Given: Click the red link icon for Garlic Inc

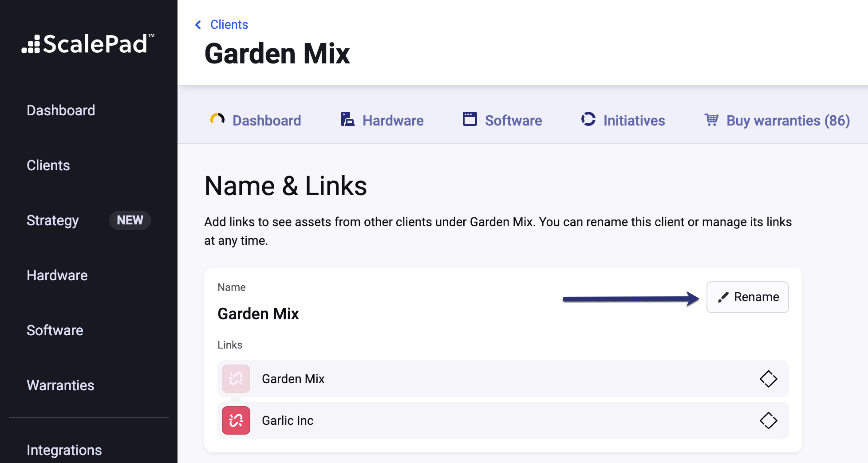Looking at the screenshot, I should 236,420.
